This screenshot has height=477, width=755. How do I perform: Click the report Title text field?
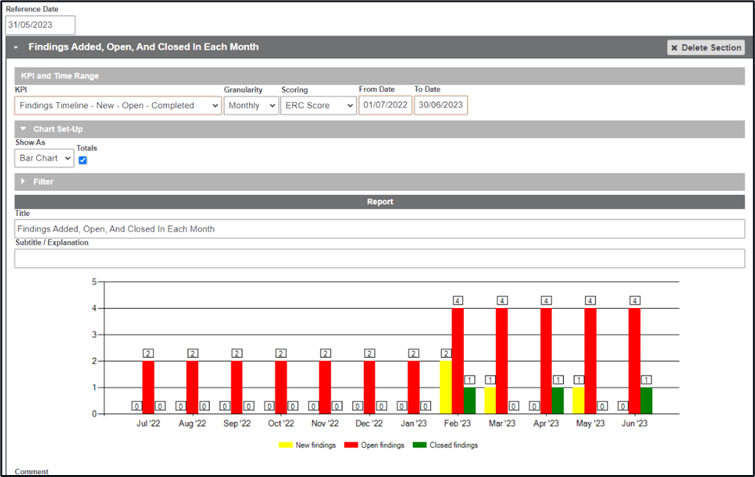coord(379,229)
